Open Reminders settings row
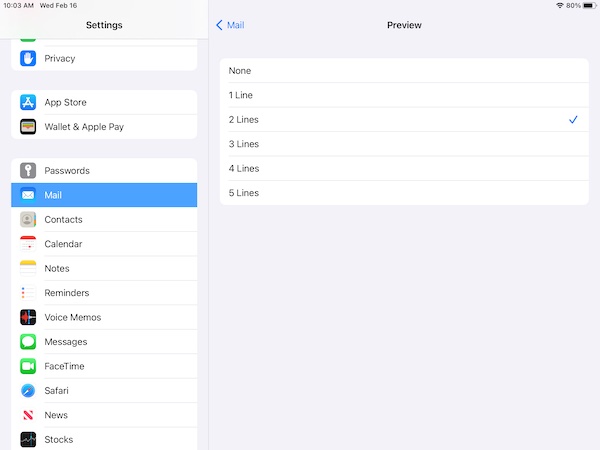 104,293
